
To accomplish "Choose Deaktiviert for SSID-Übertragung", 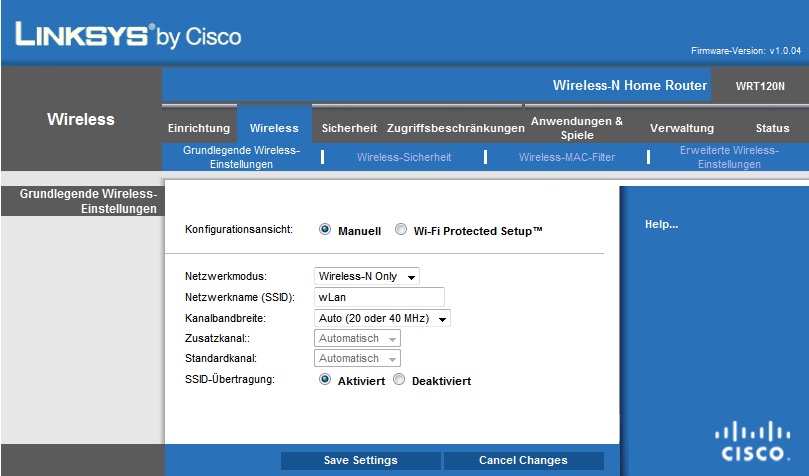I will [x=399, y=380].
